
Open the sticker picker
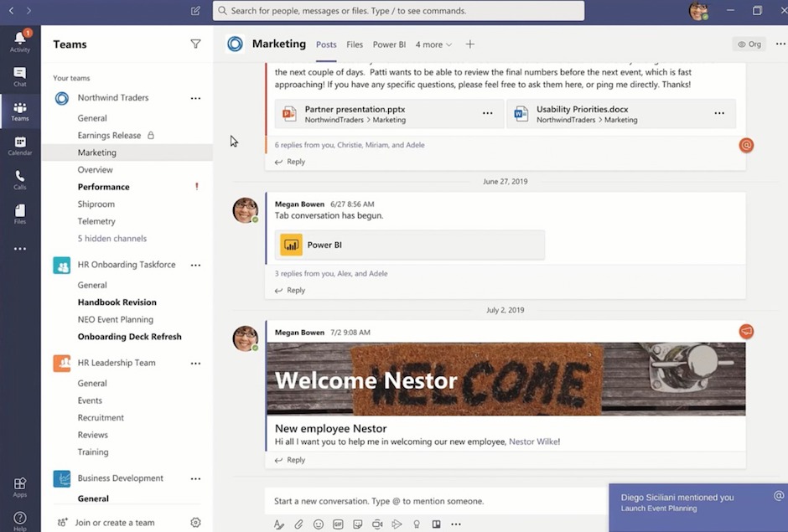pos(357,524)
